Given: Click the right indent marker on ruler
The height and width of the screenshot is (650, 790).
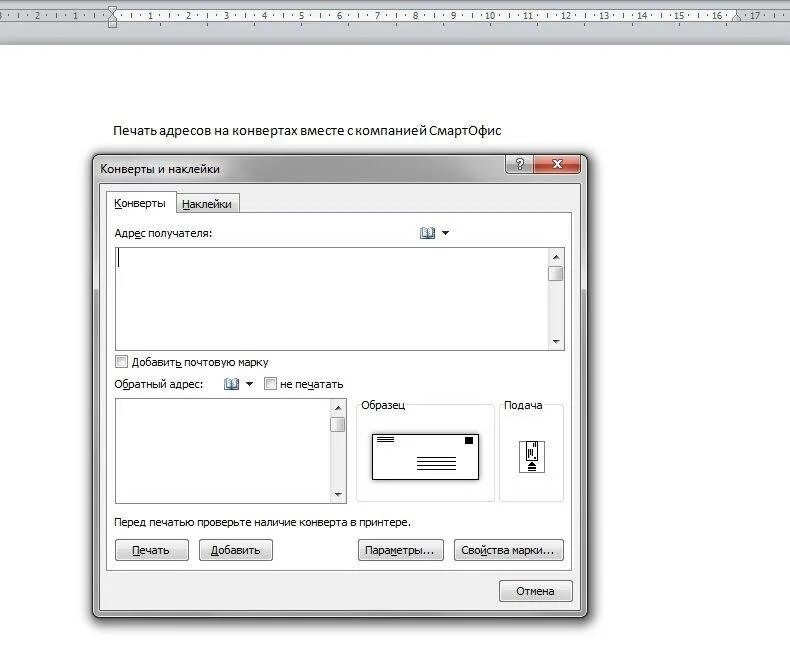Looking at the screenshot, I should pyautogui.click(x=737, y=17).
